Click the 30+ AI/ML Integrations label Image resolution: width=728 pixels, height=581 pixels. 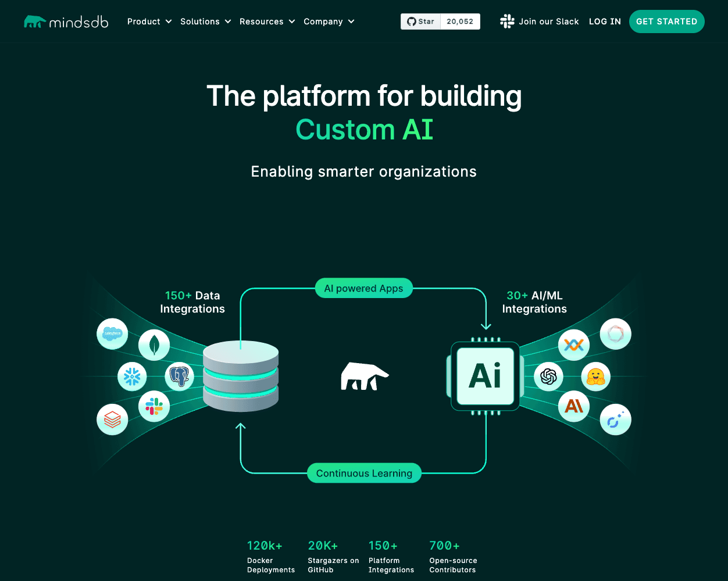(534, 302)
